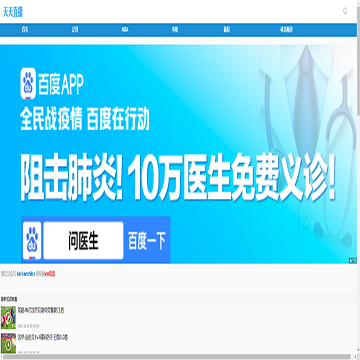The height and width of the screenshot is (360, 360).
Task: Click the Baidu paw logo beside 百度APP
Action: (x=28, y=84)
